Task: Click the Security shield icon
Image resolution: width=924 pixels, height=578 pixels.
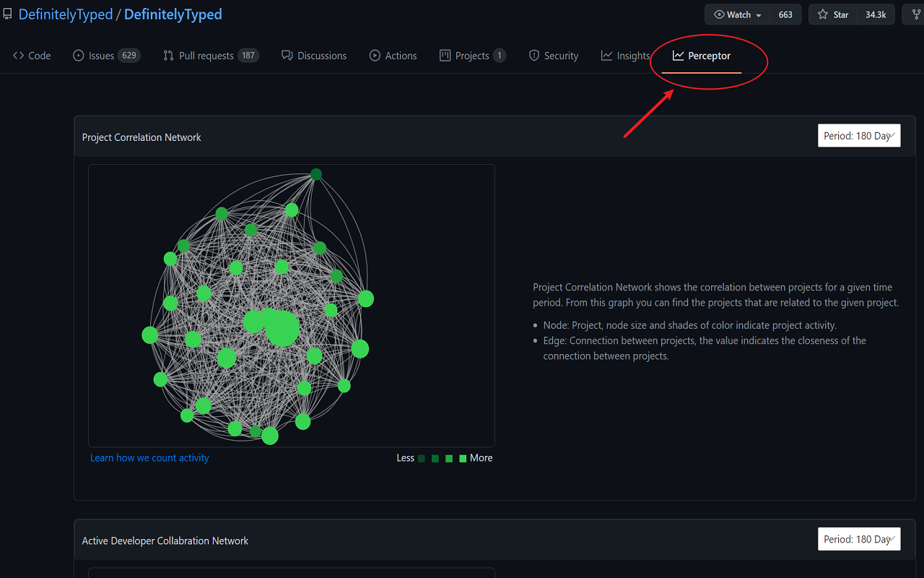Action: click(534, 56)
